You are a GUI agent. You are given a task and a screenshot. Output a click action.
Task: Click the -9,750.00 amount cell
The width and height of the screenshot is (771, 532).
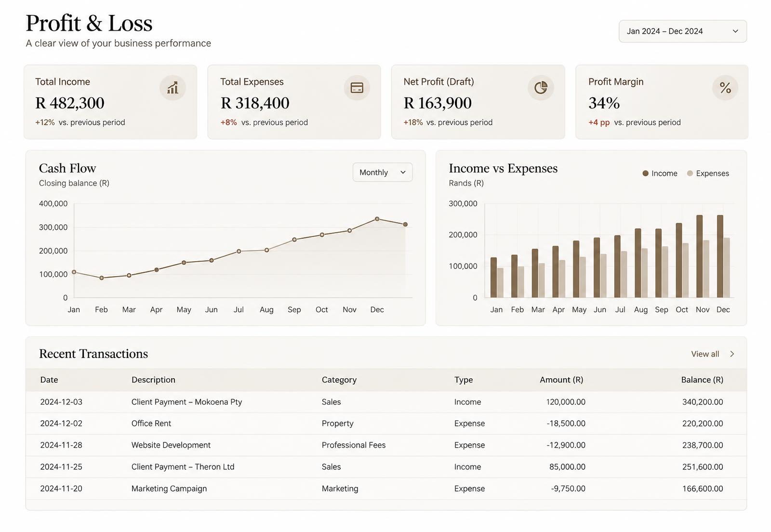click(568, 489)
